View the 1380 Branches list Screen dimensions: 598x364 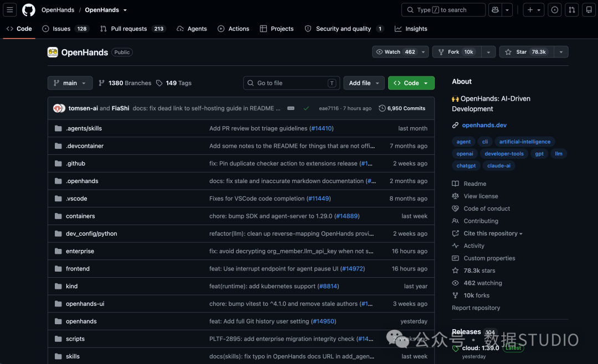pos(125,83)
